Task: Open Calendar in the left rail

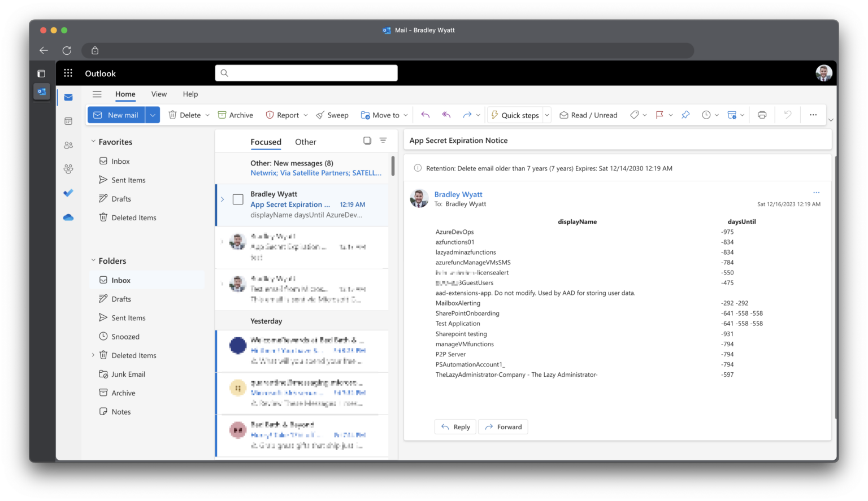Action: pyautogui.click(x=68, y=121)
